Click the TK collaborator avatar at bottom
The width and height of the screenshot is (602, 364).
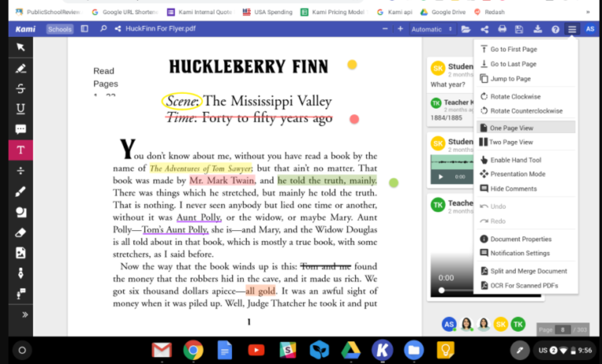click(x=518, y=325)
